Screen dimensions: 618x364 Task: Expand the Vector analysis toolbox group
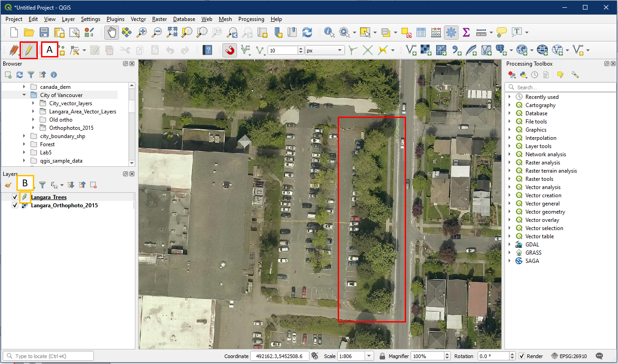click(510, 187)
